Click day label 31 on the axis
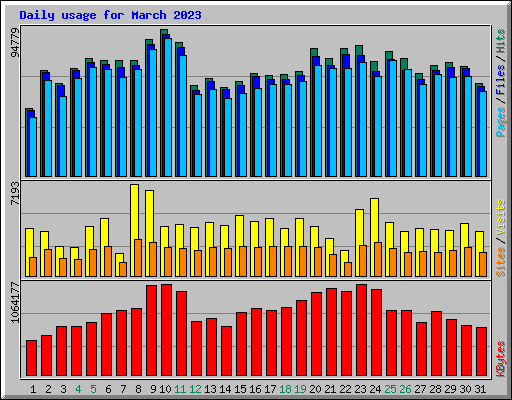512x400 pixels. [x=480, y=389]
